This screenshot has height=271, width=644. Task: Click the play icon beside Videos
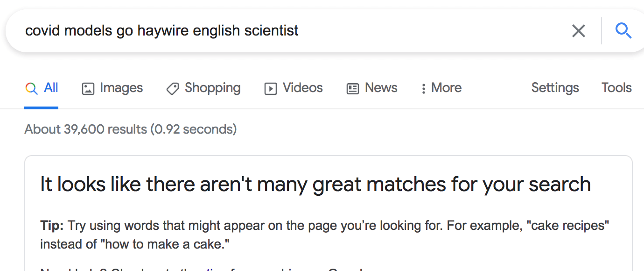pos(271,89)
